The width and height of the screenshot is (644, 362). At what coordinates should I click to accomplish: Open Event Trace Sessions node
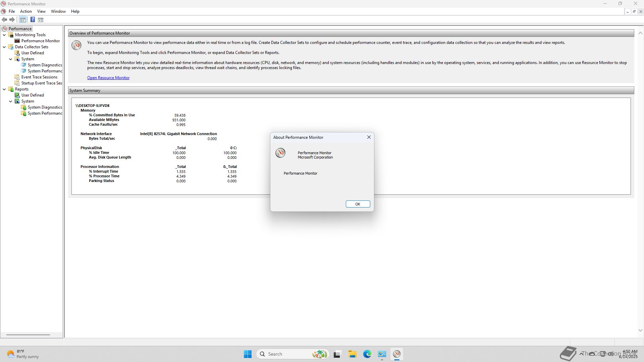39,77
